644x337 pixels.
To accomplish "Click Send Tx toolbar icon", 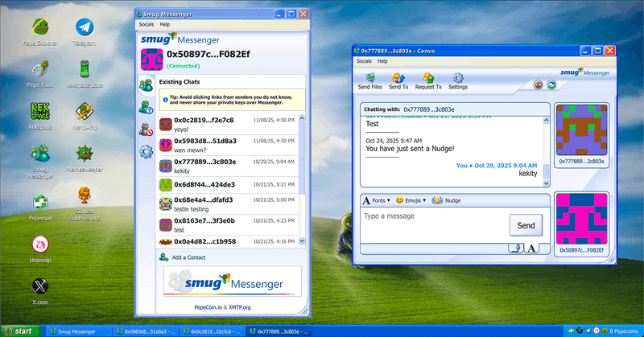I will (398, 81).
